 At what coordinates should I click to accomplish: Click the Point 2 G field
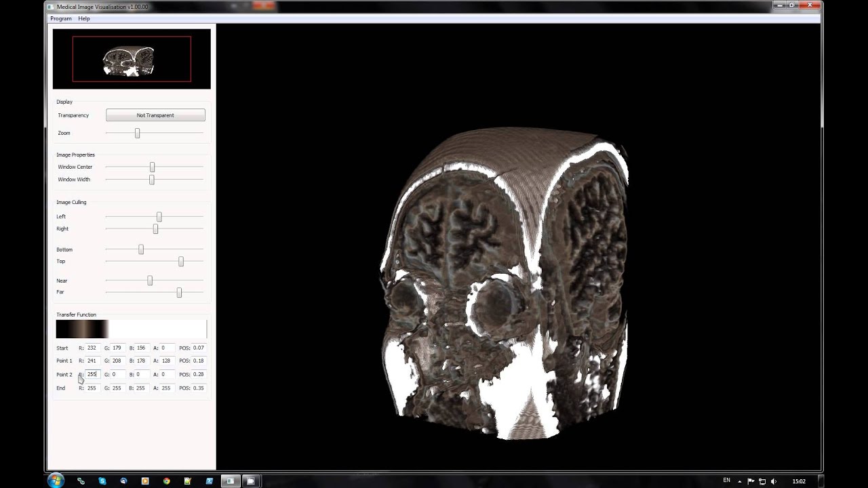click(x=118, y=374)
